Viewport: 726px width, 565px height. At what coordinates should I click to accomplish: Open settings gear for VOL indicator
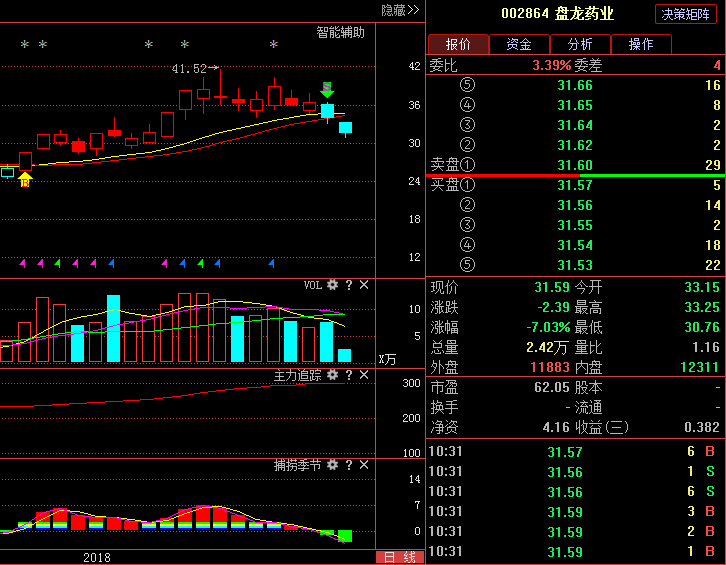tap(332, 285)
